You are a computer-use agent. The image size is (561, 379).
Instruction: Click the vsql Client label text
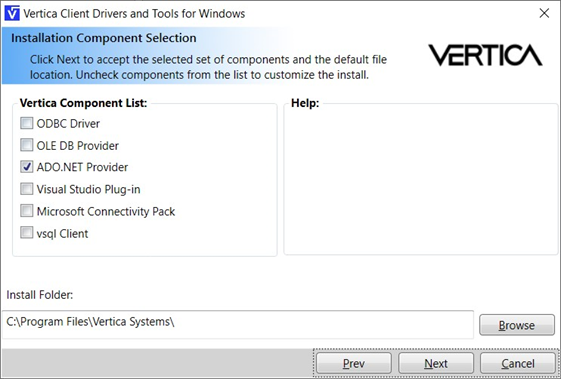[62, 234]
